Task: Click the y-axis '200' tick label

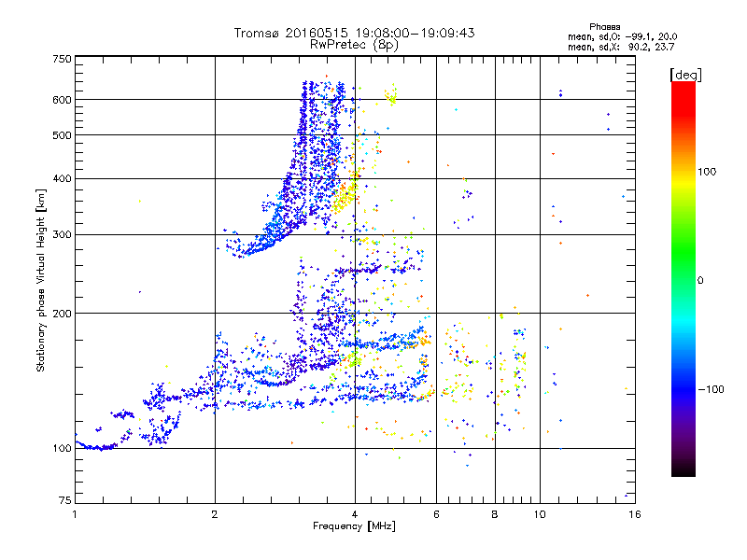Action: tap(62, 314)
